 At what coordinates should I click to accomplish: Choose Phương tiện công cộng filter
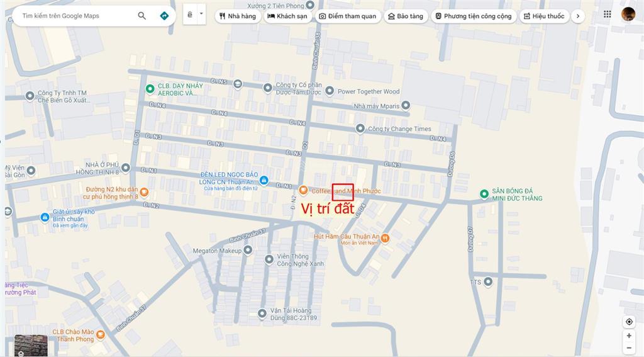(474, 16)
